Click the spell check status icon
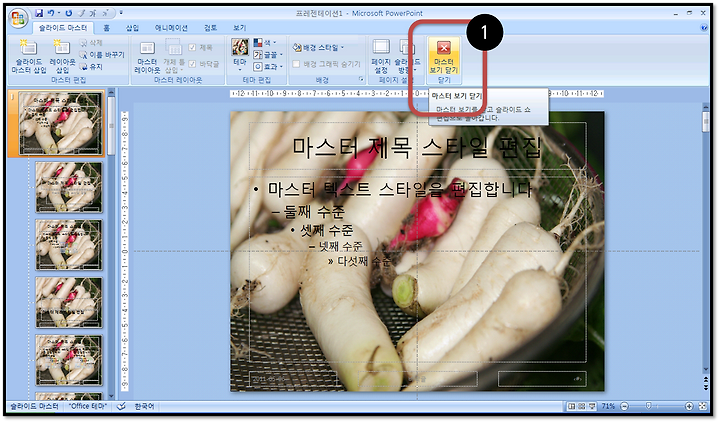720x423 pixels. click(121, 406)
